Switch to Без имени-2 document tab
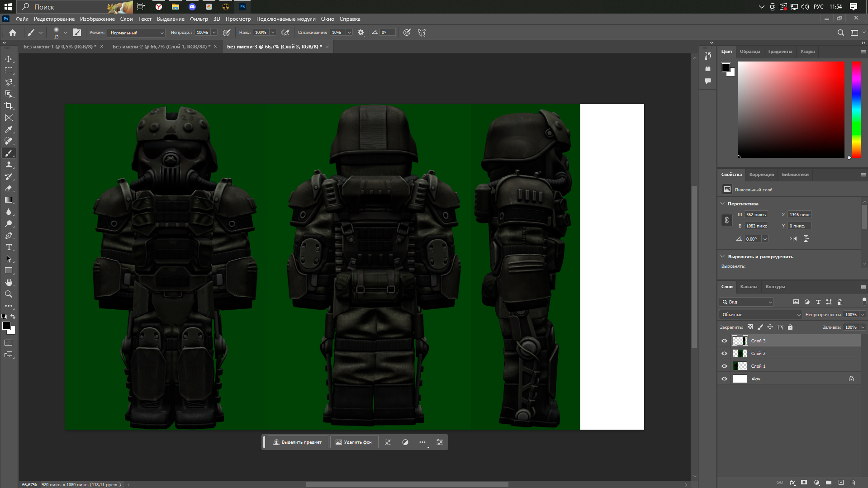Viewport: 868px width, 488px height. 161,47
